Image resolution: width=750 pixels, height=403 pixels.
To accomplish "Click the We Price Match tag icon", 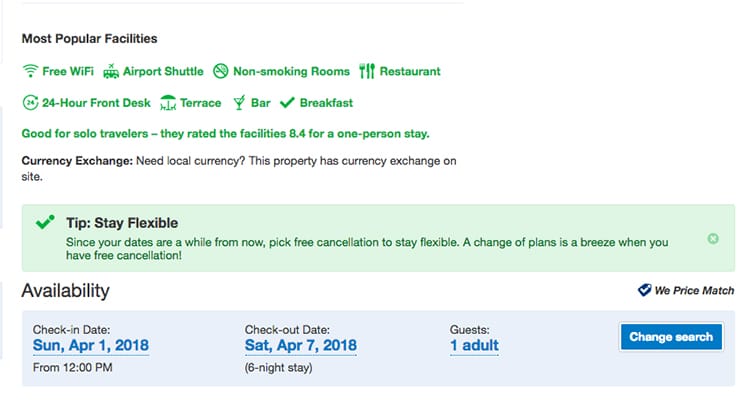I will [x=644, y=290].
